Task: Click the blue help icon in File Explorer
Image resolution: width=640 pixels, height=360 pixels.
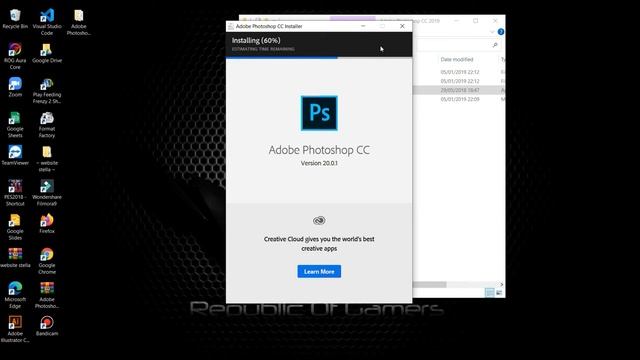Action: click(x=501, y=32)
